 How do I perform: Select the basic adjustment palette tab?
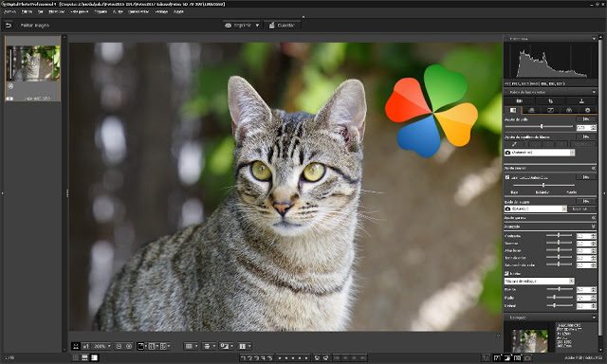(513, 110)
